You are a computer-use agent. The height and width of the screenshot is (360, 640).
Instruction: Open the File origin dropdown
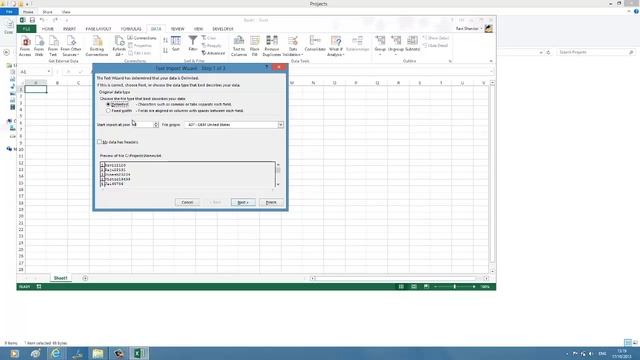pos(281,124)
